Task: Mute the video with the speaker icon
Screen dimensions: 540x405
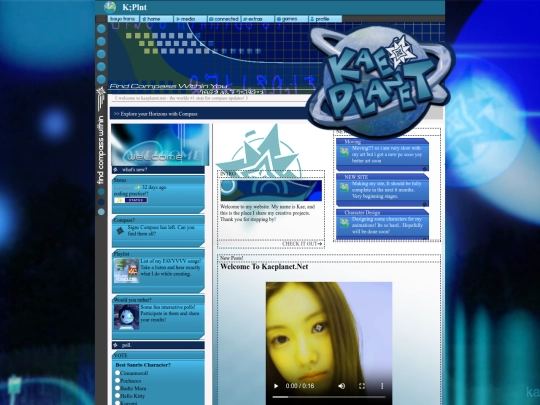Action: (x=342, y=386)
